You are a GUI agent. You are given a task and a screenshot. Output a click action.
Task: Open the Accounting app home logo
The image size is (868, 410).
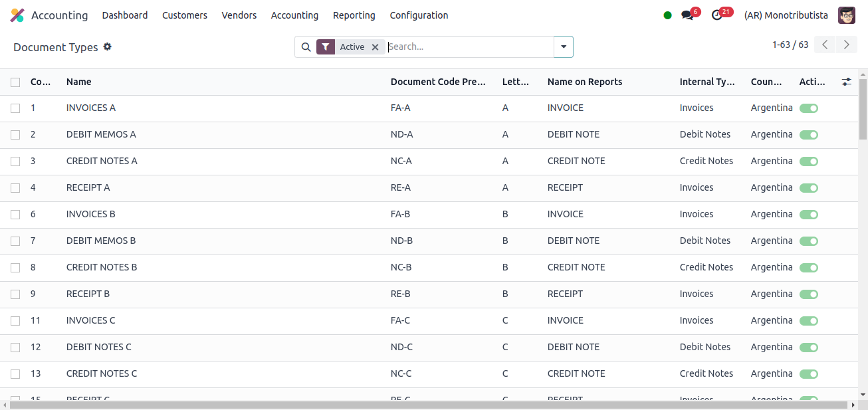click(17, 15)
